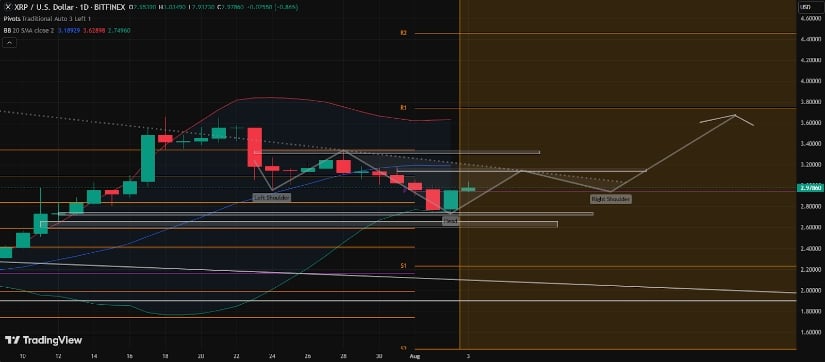Click the large green candle on the 17th

(148, 159)
